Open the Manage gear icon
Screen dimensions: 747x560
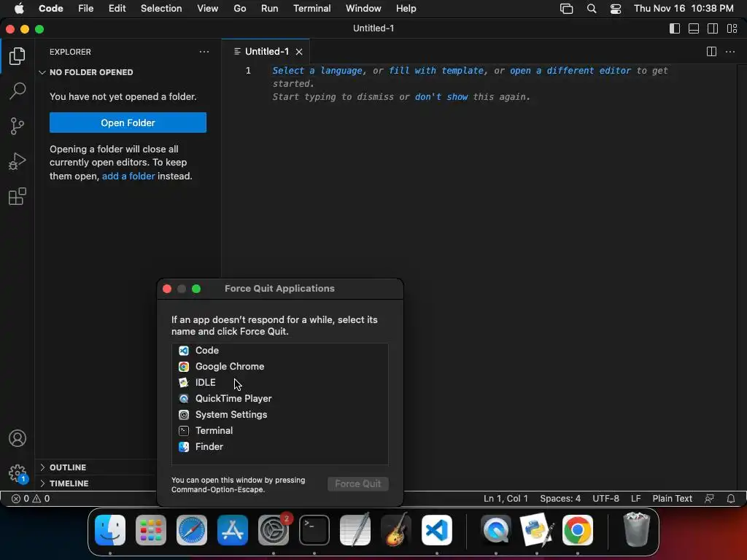[x=18, y=474]
